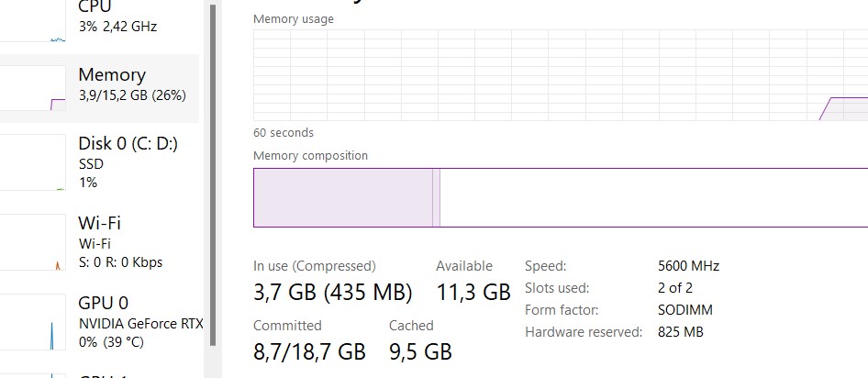Click the Disk 0 mini graph thumbnail
Image resolution: width=868 pixels, height=378 pixels.
(33, 165)
